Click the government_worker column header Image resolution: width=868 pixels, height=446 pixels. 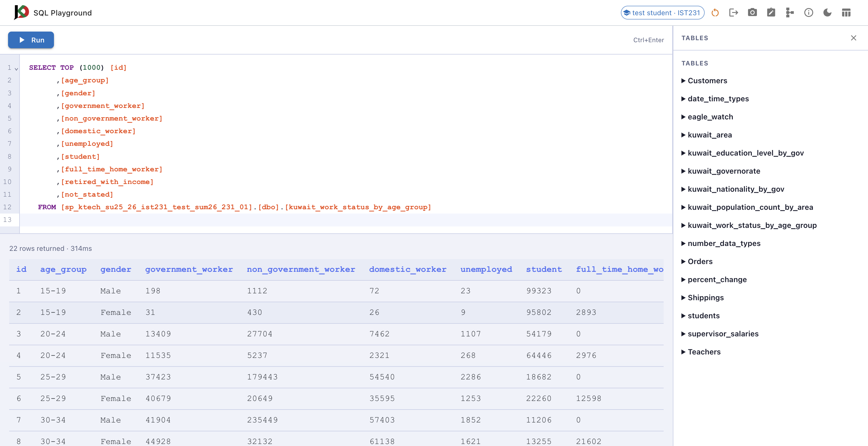click(189, 269)
